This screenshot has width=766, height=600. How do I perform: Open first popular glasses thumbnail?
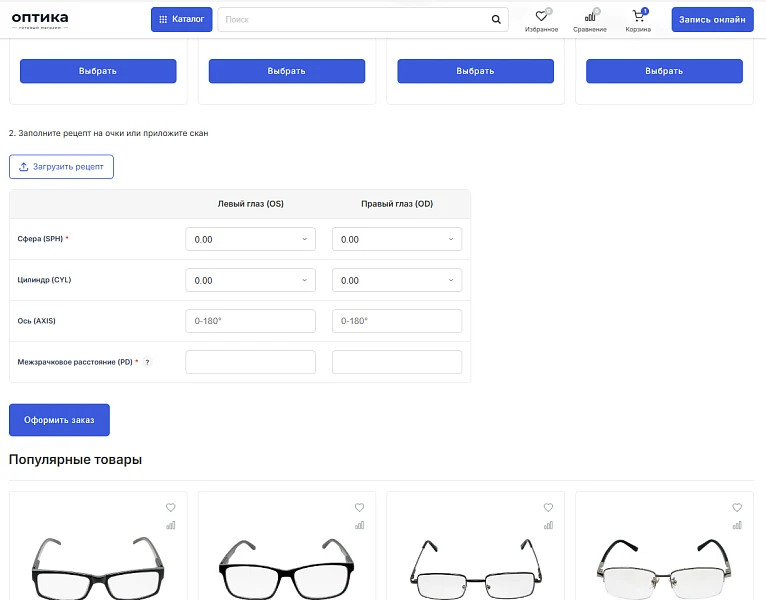pos(98,568)
